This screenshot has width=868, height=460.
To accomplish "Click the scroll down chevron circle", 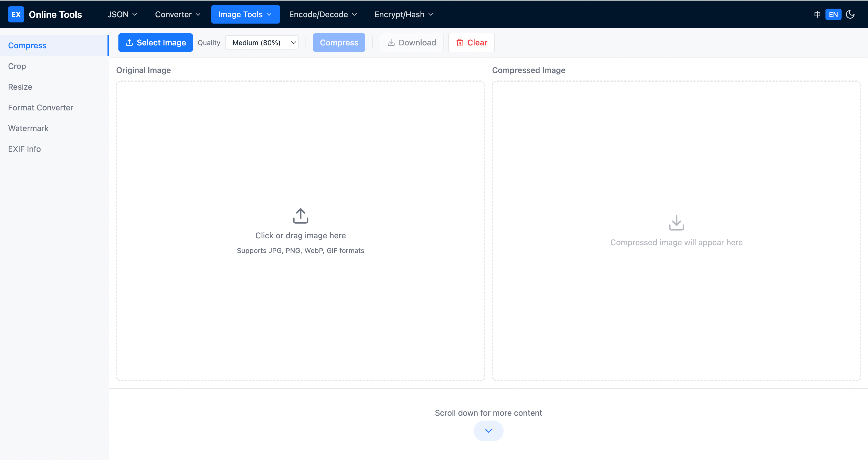I will pyautogui.click(x=488, y=431).
